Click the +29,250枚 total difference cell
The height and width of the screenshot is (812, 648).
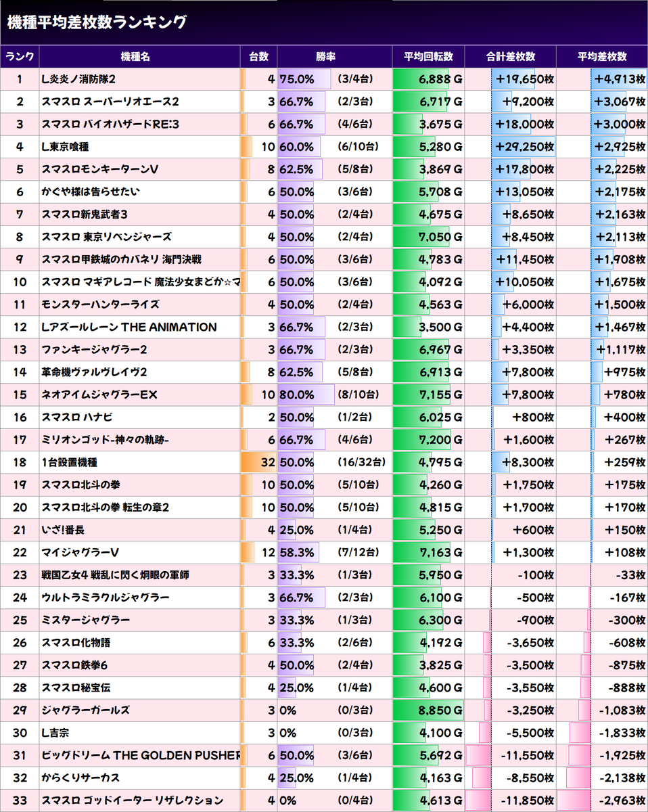[x=510, y=147]
